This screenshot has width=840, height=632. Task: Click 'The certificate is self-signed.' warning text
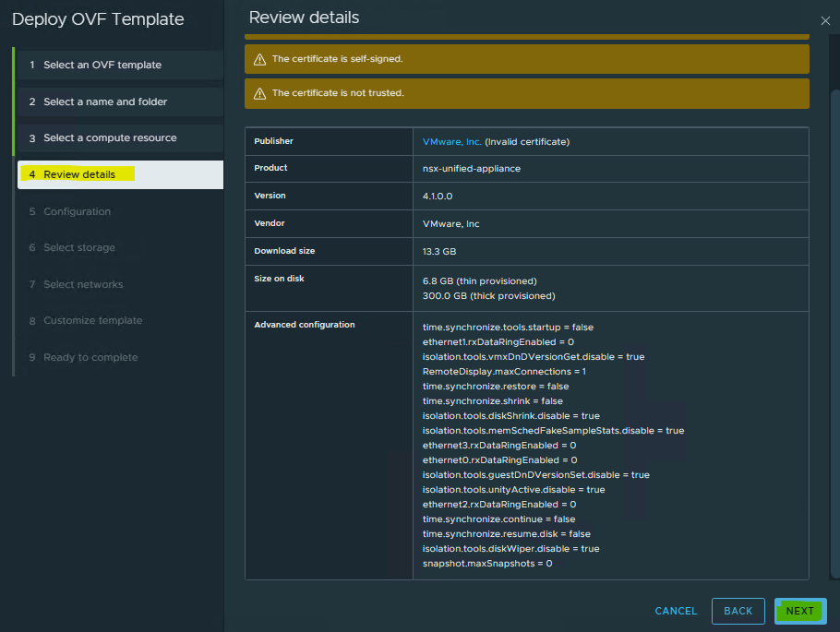click(x=337, y=59)
